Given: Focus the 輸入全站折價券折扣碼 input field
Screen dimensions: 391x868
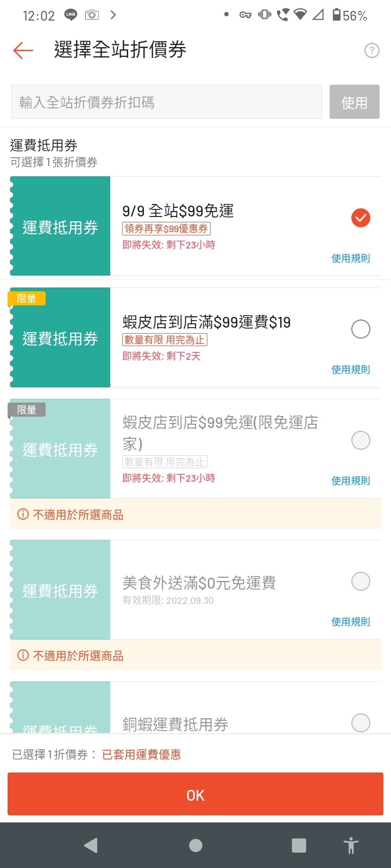Looking at the screenshot, I should point(167,102).
